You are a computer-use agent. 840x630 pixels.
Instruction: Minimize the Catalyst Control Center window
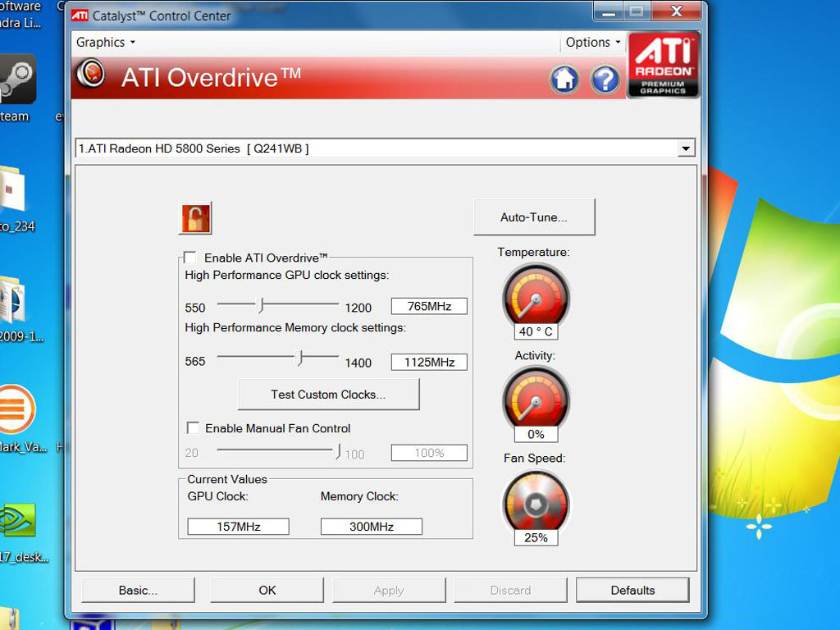tap(608, 11)
